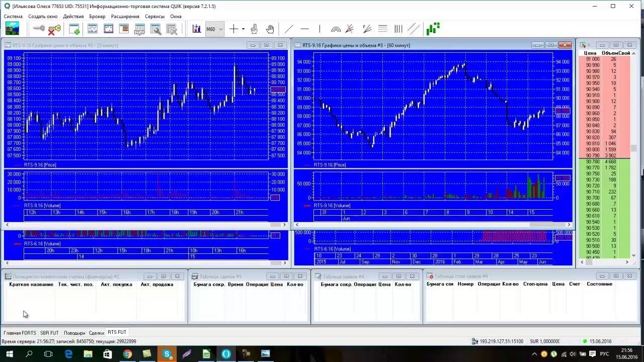Click the green blocks indicator icon
Image resolution: width=644 pixels, height=362 pixels.
(x=433, y=29)
